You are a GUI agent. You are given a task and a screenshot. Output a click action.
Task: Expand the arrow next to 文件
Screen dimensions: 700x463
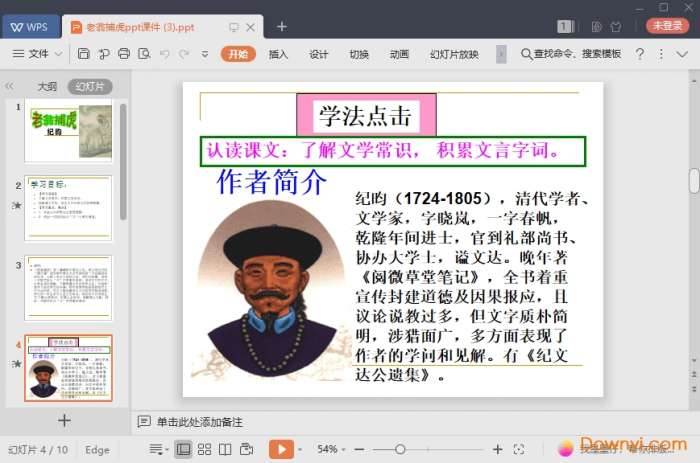58,54
